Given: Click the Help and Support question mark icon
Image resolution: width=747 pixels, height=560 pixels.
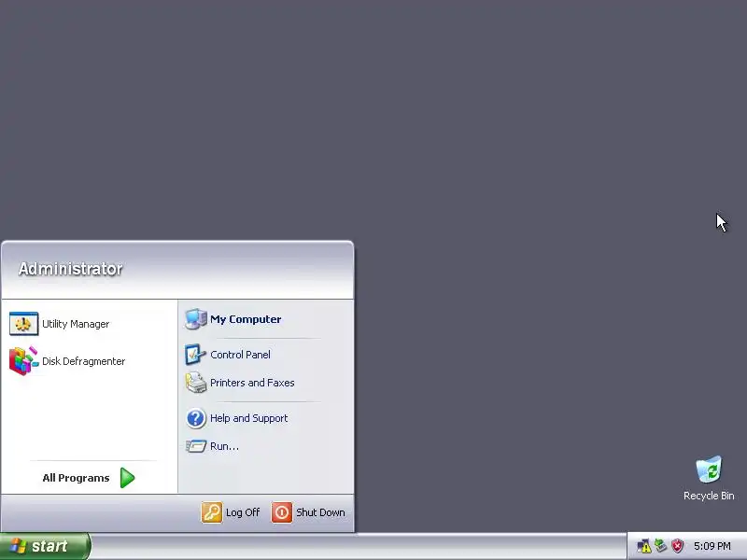Looking at the screenshot, I should tap(196, 418).
